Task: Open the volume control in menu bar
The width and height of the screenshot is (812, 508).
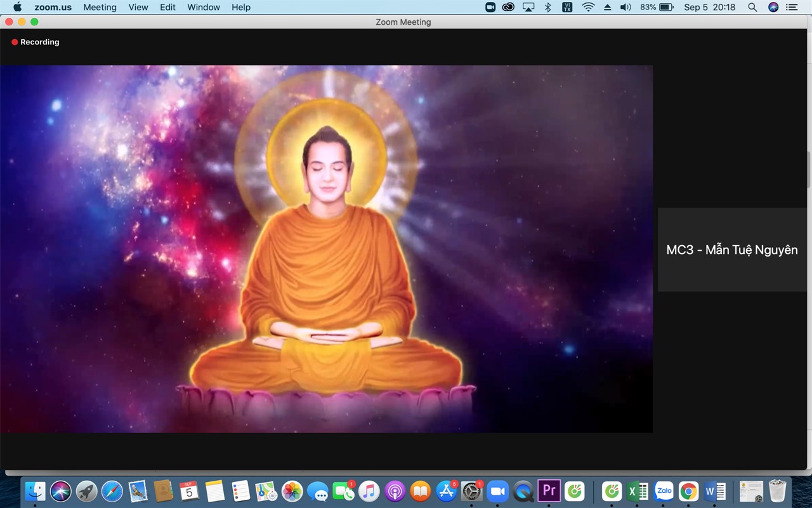Action: point(625,7)
